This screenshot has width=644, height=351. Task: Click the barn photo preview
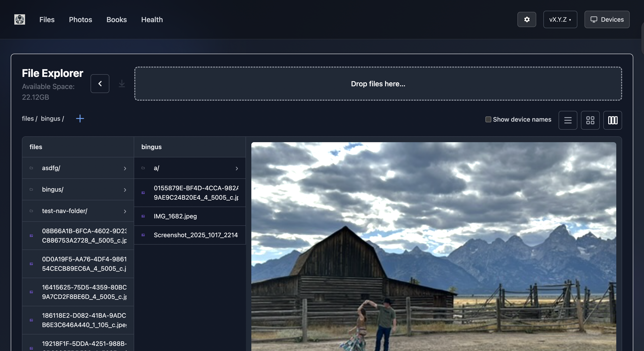coord(434,246)
